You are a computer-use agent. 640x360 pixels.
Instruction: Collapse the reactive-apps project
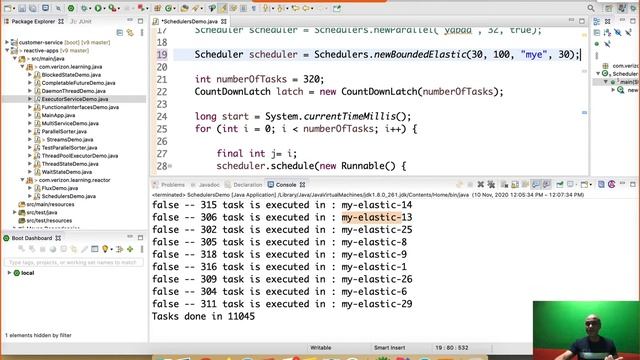tap(7, 50)
